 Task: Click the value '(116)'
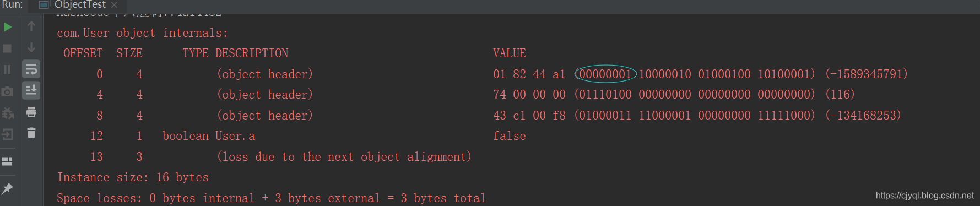point(840,95)
